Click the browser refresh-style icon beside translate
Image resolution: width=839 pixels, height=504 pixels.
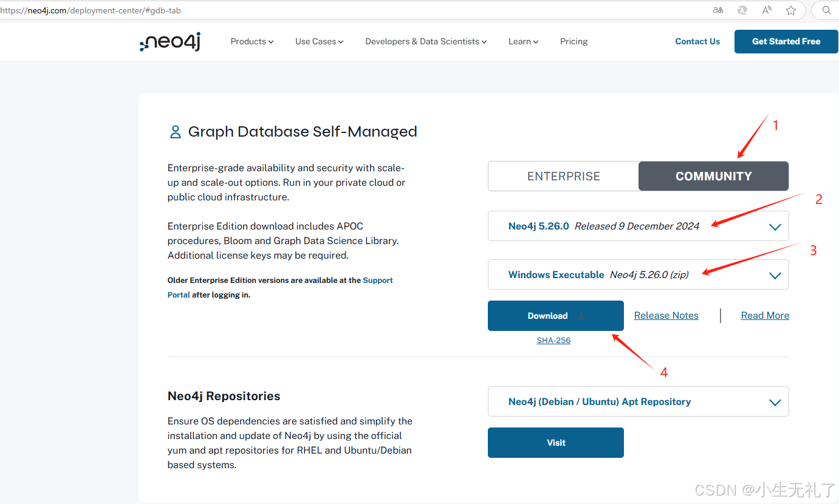tap(742, 10)
